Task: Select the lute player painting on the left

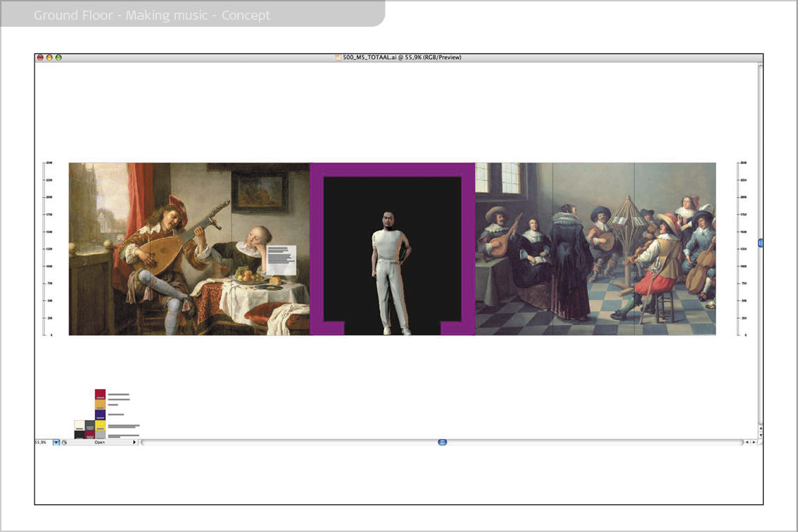Action: [189, 249]
